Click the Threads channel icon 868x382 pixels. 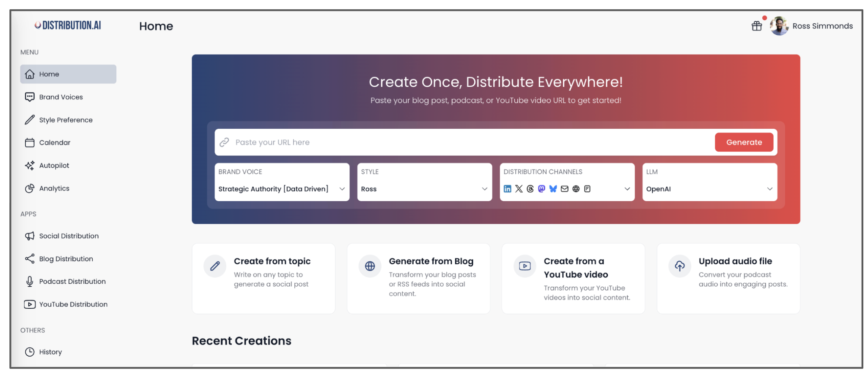(x=530, y=189)
